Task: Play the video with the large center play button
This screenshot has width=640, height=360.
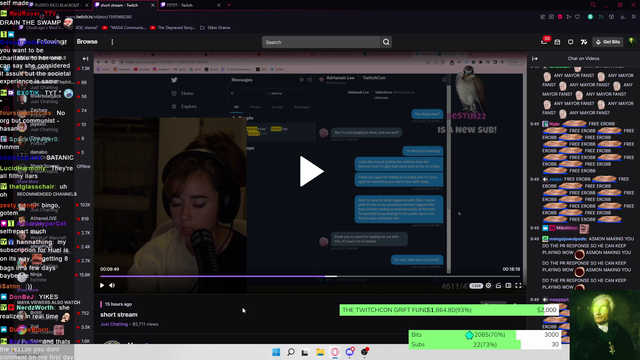Action: point(312,171)
